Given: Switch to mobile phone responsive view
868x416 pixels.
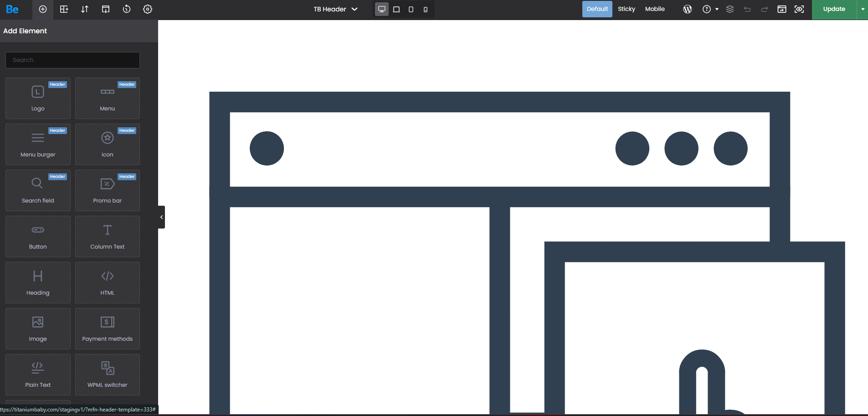Looking at the screenshot, I should click(x=426, y=9).
